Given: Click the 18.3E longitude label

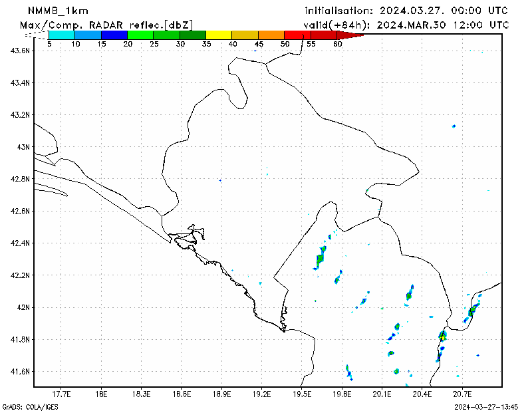Looking at the screenshot, I should click(142, 394).
